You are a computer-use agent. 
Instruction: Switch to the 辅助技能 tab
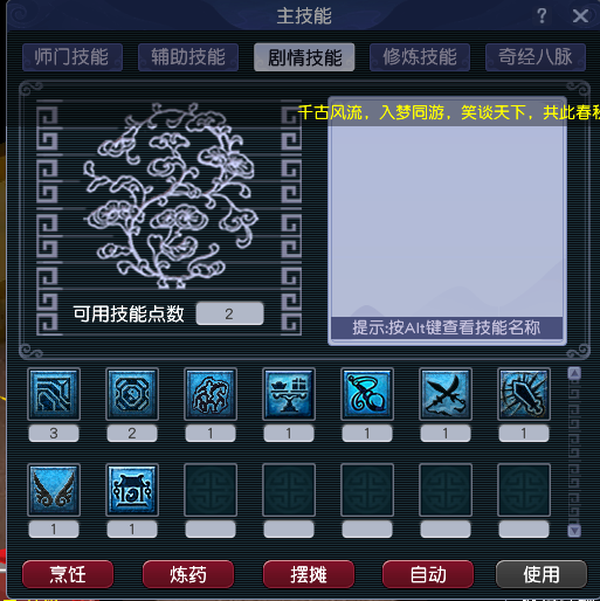click(x=188, y=57)
